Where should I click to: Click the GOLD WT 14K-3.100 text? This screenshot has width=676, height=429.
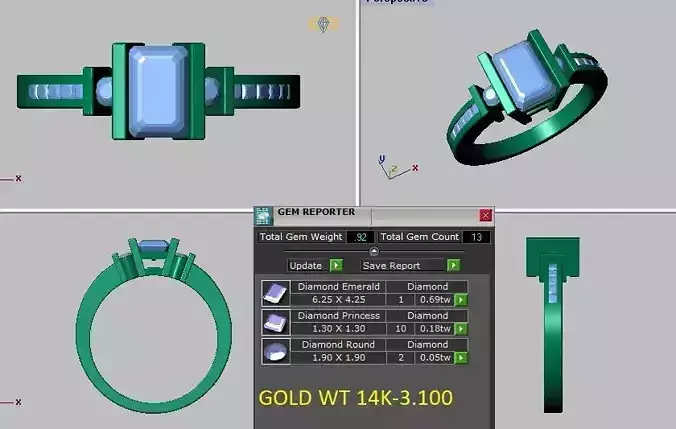pos(356,398)
